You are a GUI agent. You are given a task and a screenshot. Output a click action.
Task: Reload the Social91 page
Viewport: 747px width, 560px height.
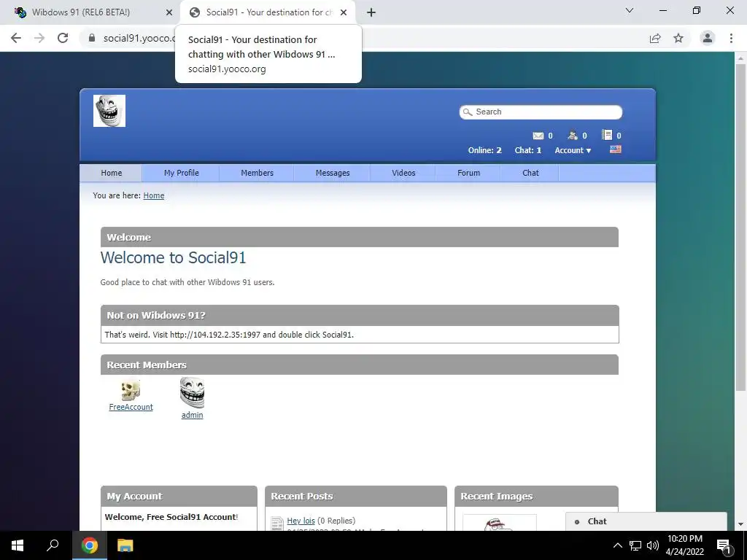[63, 38]
